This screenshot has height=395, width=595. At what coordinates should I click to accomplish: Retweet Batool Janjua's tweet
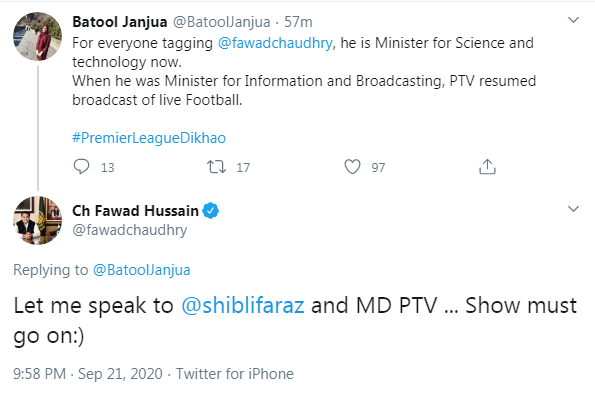coord(216,167)
